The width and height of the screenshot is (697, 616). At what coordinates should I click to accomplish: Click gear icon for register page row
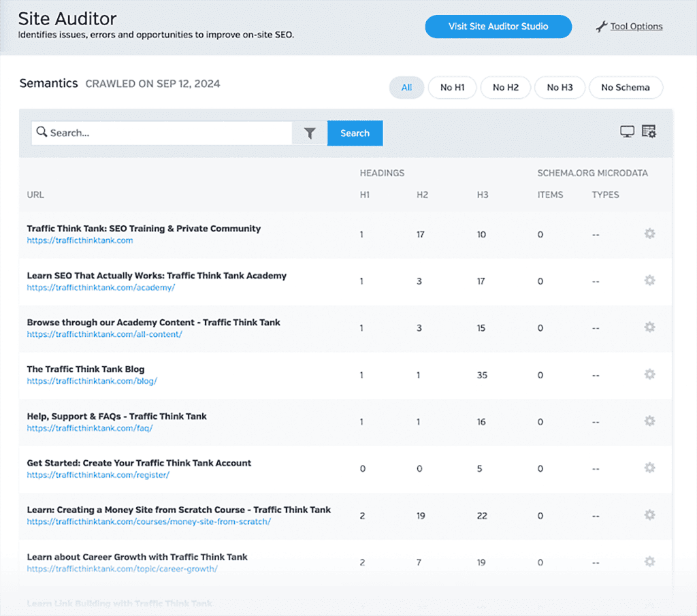coord(649,468)
